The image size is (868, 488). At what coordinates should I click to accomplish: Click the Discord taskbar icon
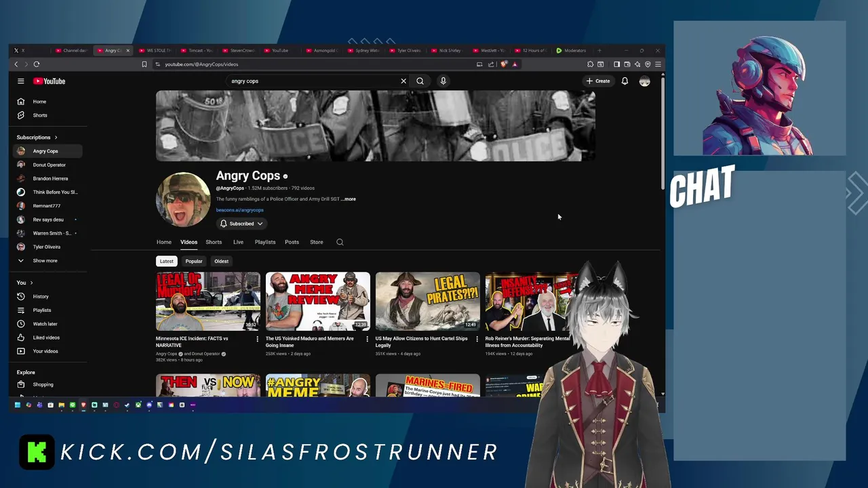click(149, 405)
